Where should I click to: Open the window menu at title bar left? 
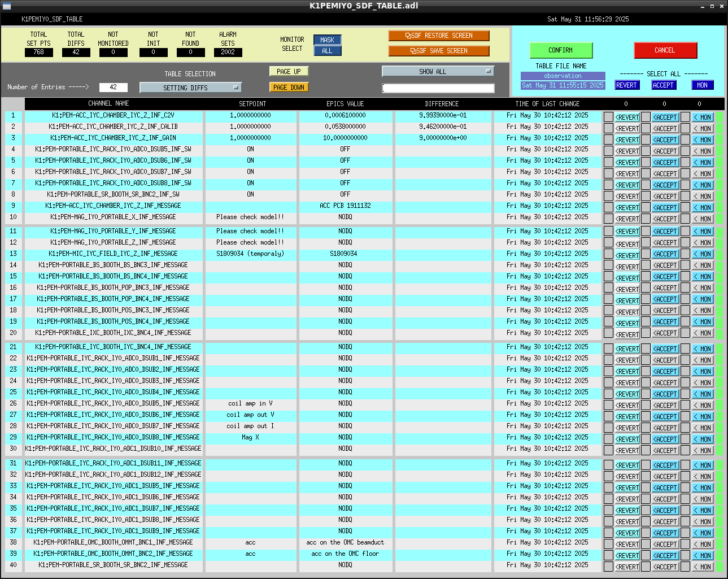tap(6, 6)
